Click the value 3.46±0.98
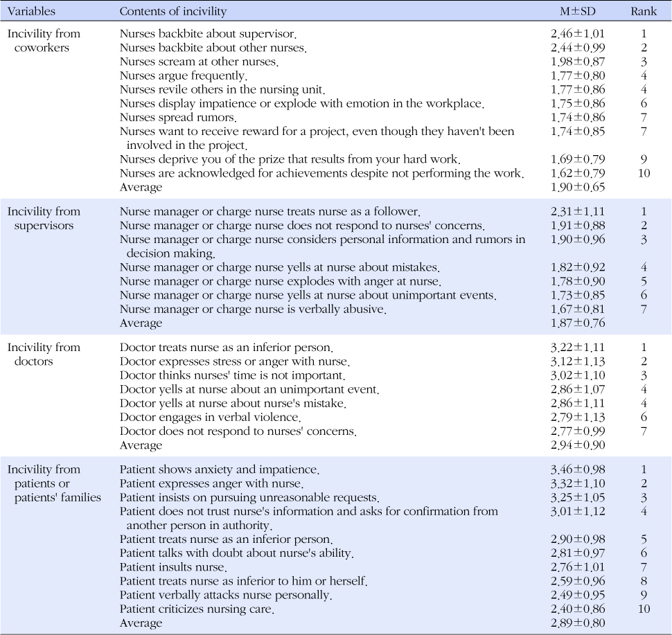The image size is (672, 635). (578, 469)
